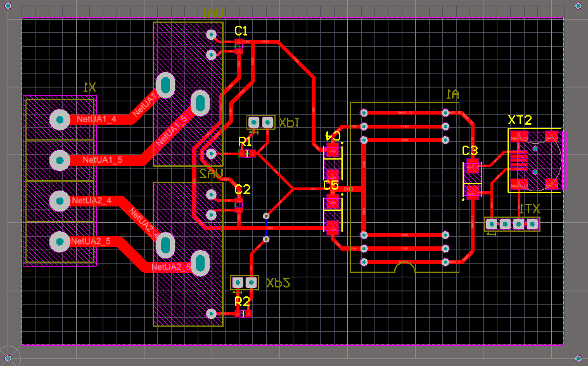
Task: Click the GND net label left of A1
Action: [x=348, y=189]
